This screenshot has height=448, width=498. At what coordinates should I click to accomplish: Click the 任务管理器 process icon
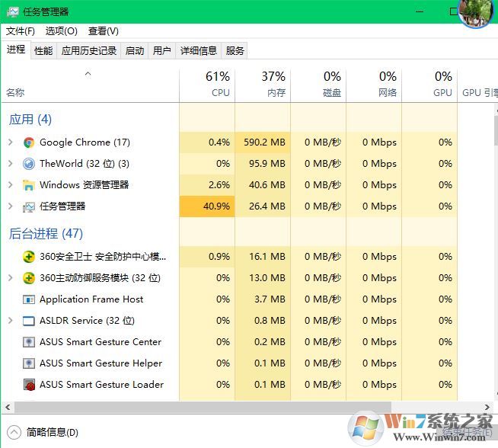click(x=29, y=206)
